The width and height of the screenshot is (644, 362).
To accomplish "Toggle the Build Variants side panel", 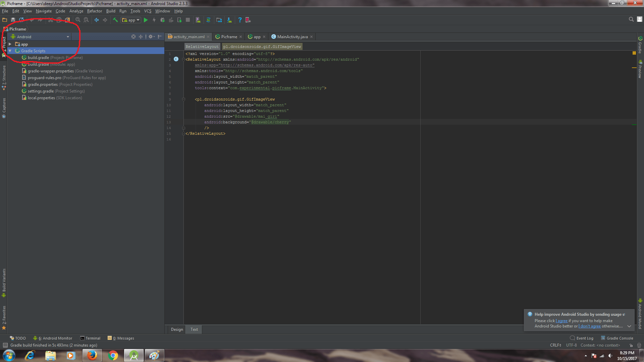I will tap(4, 282).
